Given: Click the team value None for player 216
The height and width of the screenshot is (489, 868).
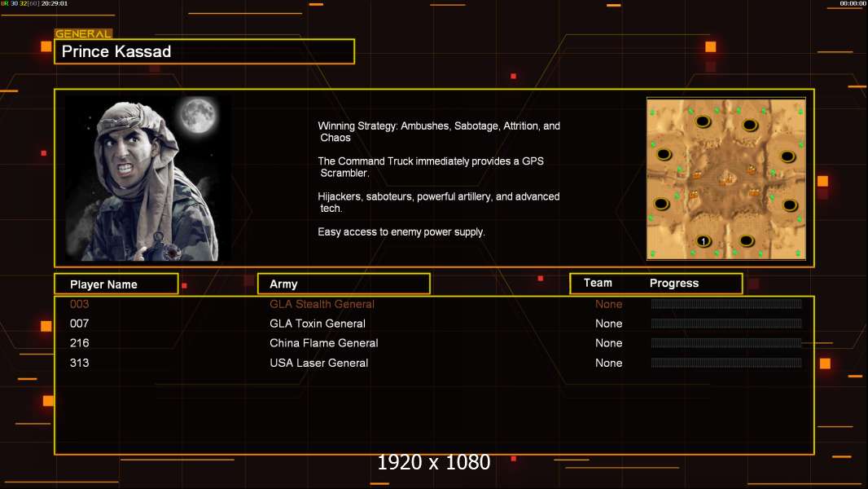Looking at the screenshot, I should pos(608,343).
